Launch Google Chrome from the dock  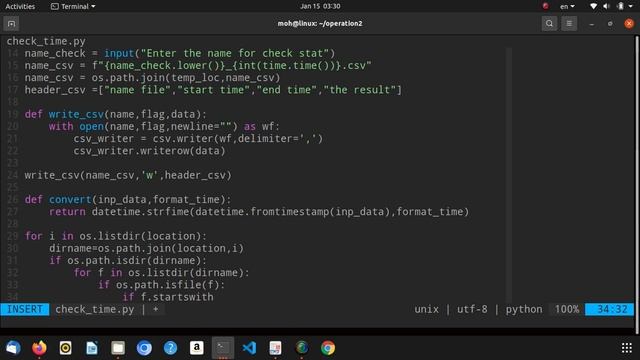tap(328, 348)
